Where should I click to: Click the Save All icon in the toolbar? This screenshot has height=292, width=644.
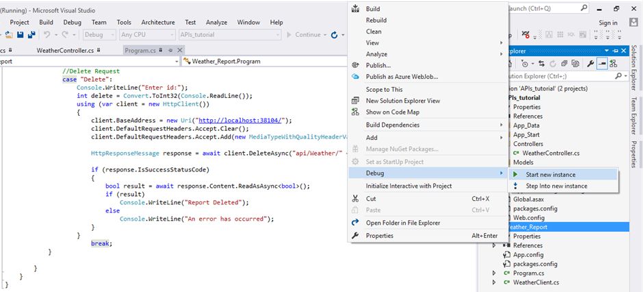[31, 36]
